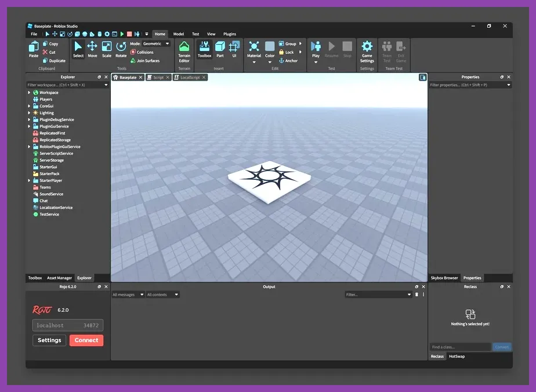
Task: Switch to the Skybox Browser tab
Action: coord(444,278)
